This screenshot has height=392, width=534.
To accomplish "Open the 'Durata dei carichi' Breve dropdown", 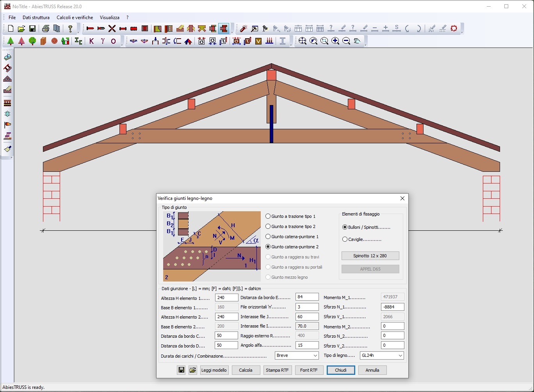I will [297, 356].
